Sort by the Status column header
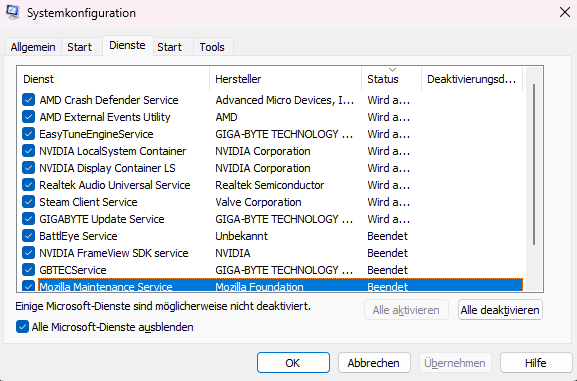The width and height of the screenshot is (577, 381). click(391, 79)
